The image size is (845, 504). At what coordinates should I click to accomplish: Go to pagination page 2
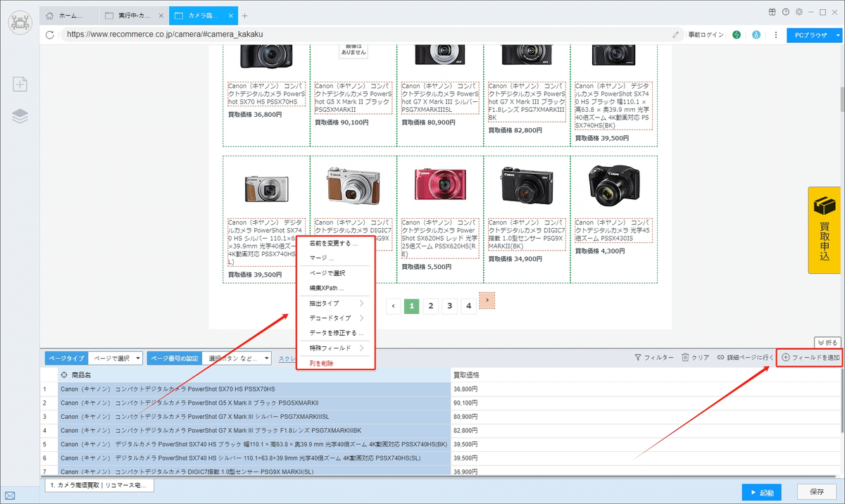click(431, 306)
